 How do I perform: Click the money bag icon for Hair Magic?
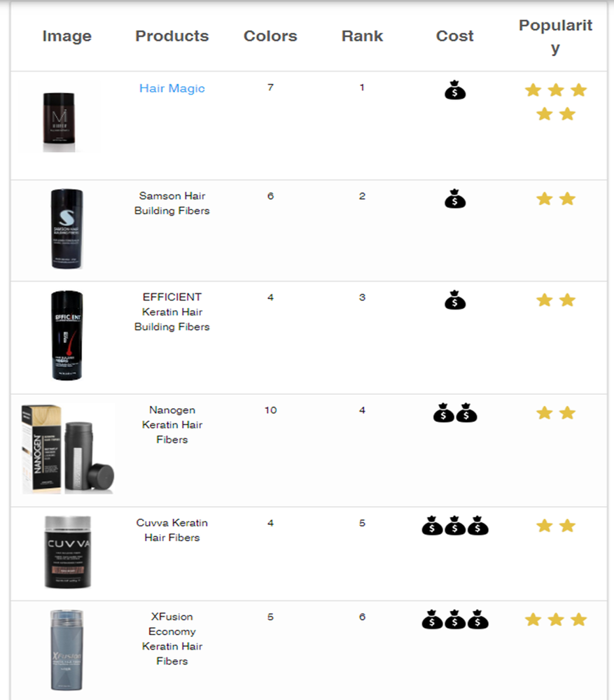(x=455, y=90)
